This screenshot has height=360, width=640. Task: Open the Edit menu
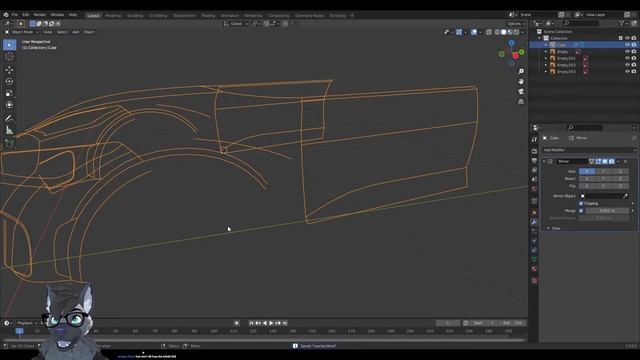(26, 15)
